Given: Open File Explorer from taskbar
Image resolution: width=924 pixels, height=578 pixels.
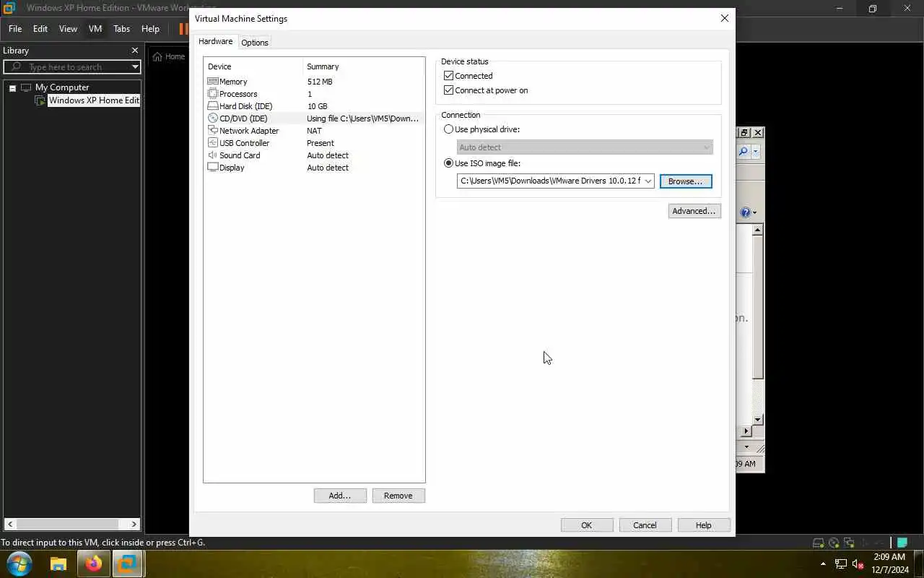Looking at the screenshot, I should tap(58, 564).
